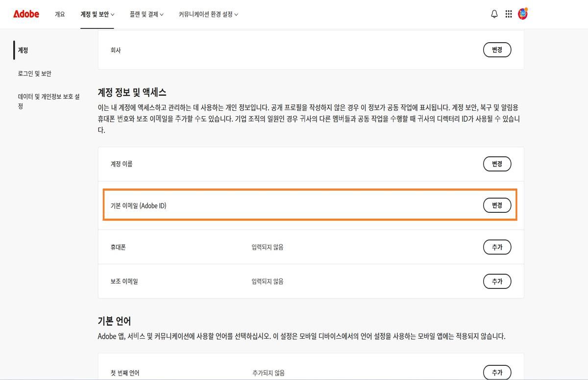588x380 pixels.
Task: Open the notifications bell
Action: tap(494, 14)
